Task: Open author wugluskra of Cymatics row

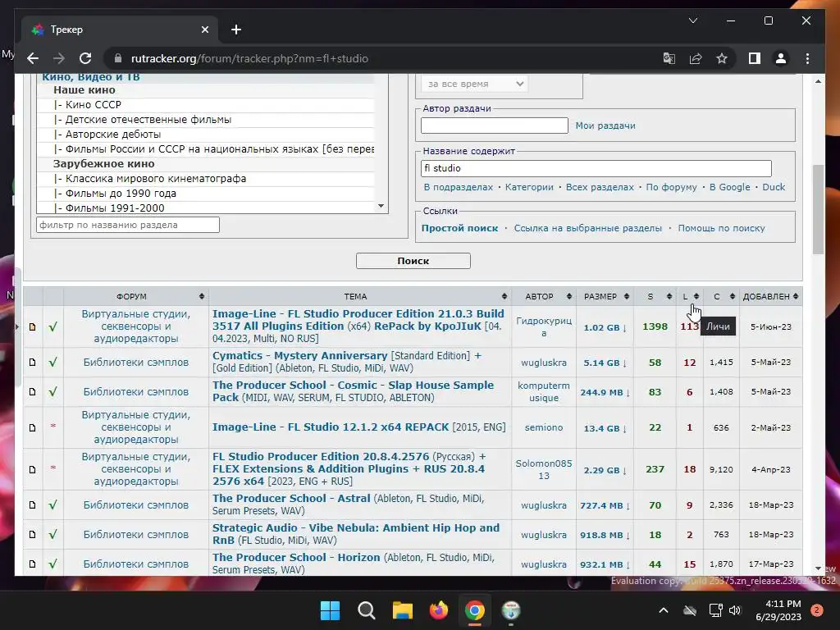Action: (x=544, y=363)
